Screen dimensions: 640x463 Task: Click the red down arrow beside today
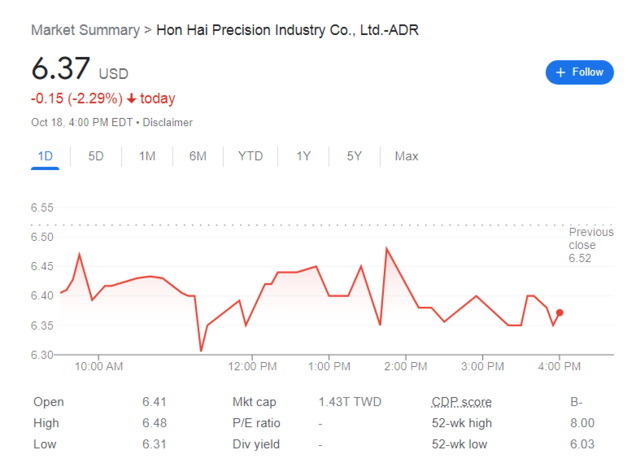click(131, 98)
